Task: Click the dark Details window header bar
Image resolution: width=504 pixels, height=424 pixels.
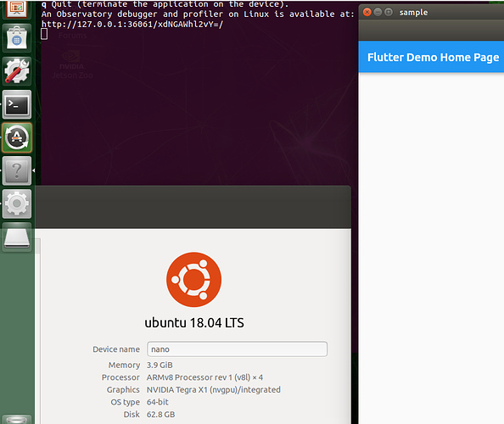Action: point(193,207)
